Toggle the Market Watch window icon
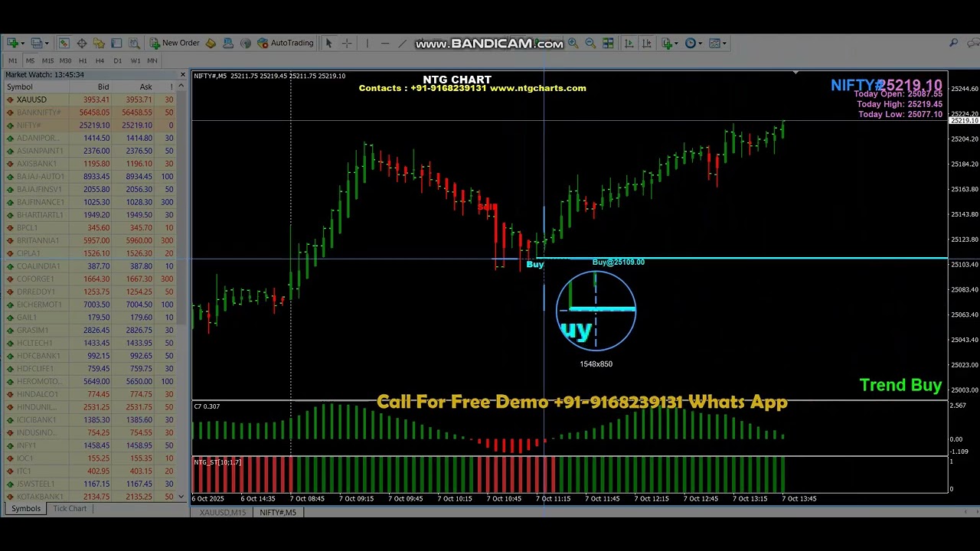Viewport: 980px width, 551px height. pos(64,43)
